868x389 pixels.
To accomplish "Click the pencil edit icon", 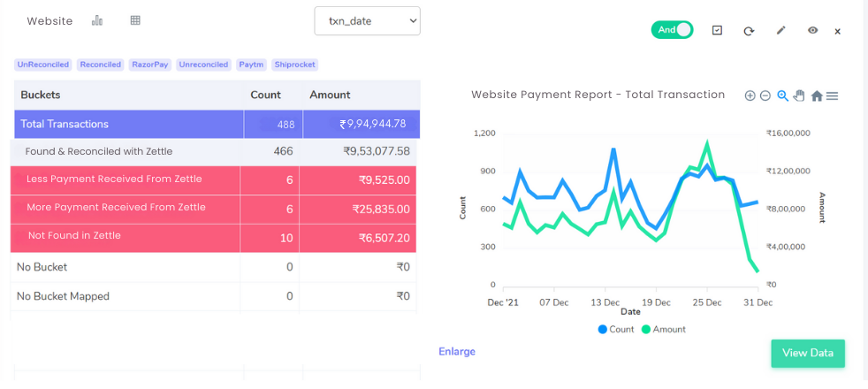I will 780,31.
